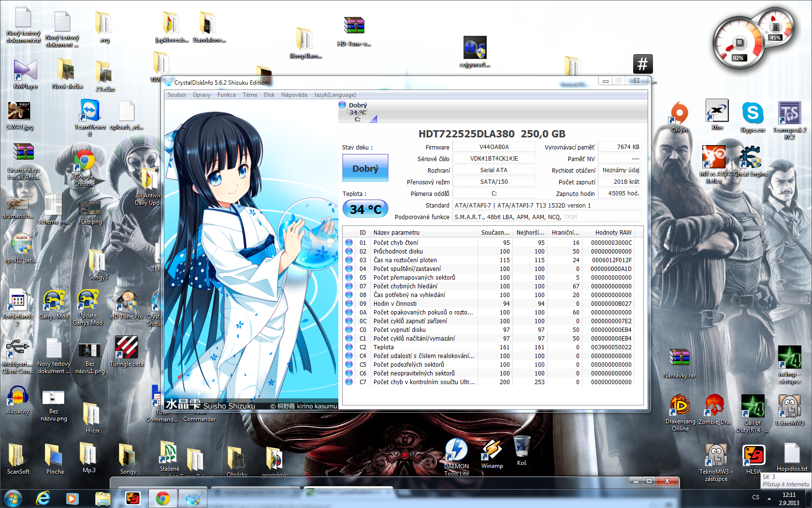Open the Úpravy menu

click(x=202, y=95)
